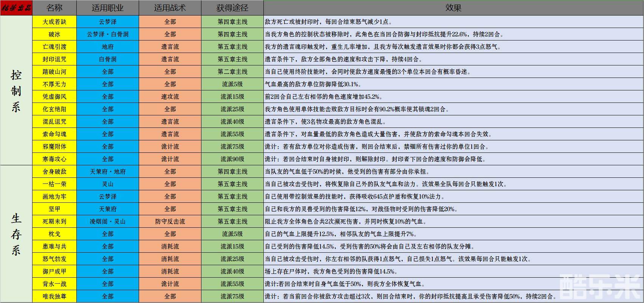Select the yellow 破冰 name cell
This screenshot has width=644, height=303.
tap(54, 34)
